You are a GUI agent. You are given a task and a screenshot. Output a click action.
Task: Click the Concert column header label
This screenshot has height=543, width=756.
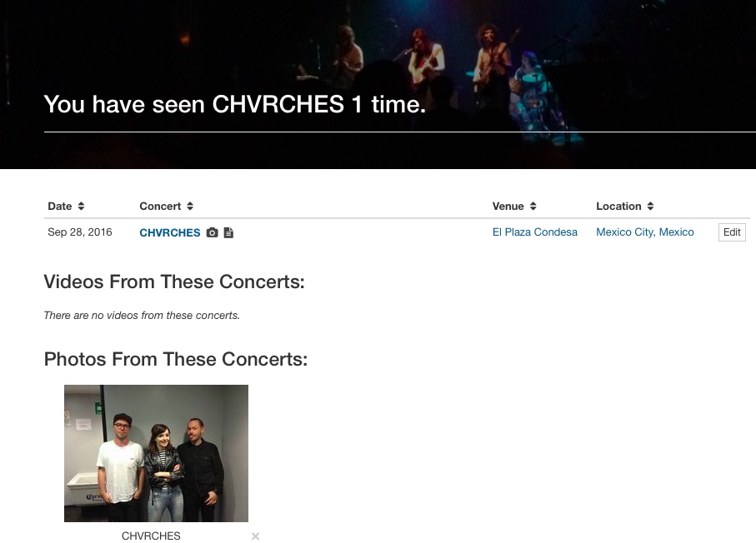click(x=160, y=207)
